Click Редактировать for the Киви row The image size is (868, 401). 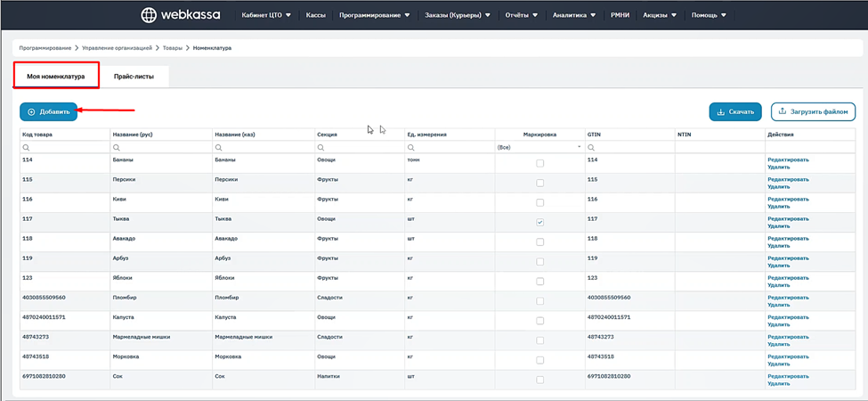point(788,200)
